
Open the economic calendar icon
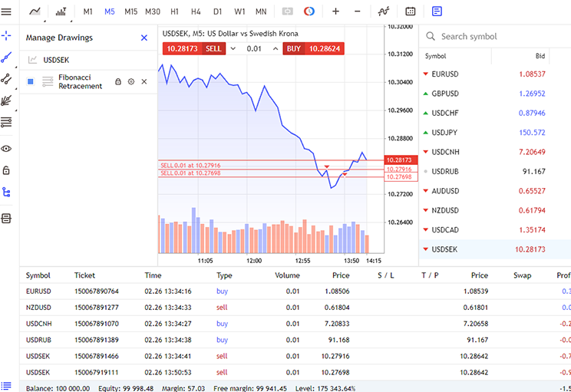coord(411,12)
